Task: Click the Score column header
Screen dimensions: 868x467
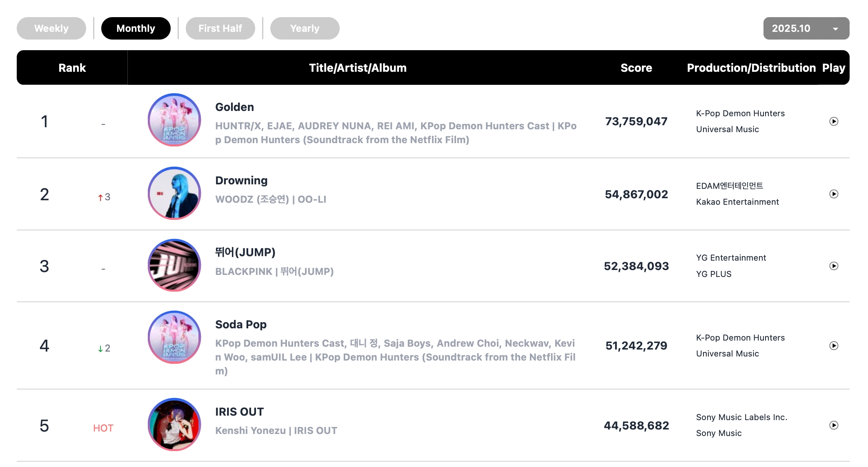Action: coord(636,68)
